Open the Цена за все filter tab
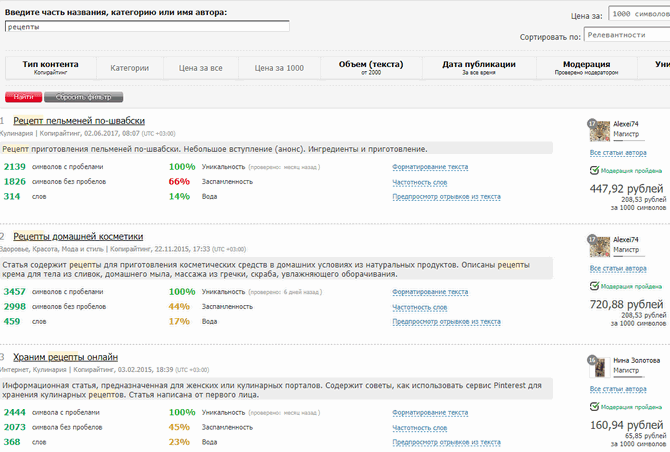Screen dimensions: 670x452 coord(200,68)
